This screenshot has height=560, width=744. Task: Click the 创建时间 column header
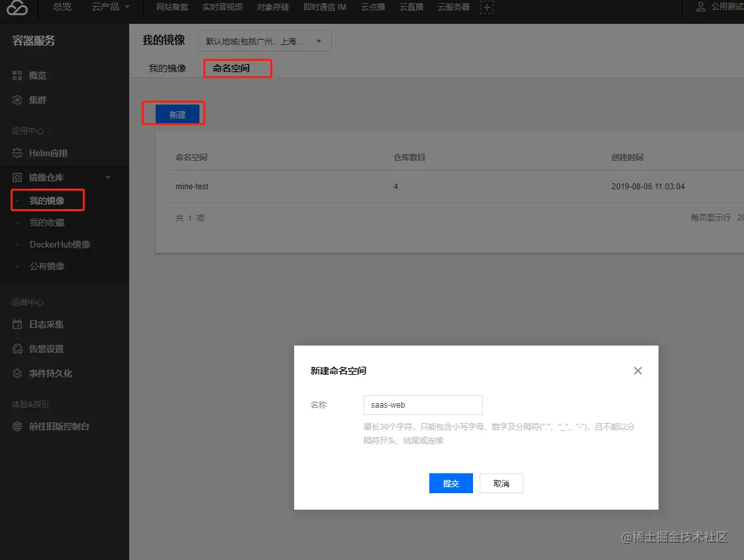[627, 158]
